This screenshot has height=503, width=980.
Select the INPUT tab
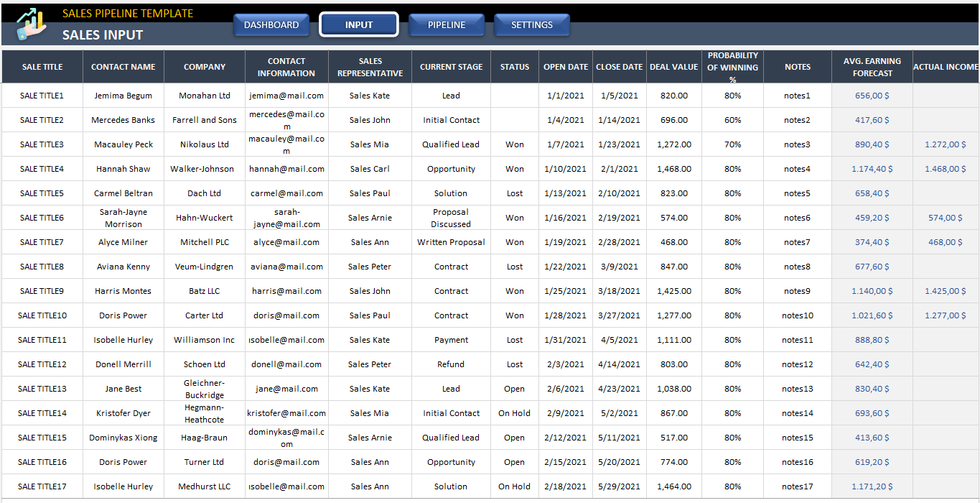tap(359, 24)
